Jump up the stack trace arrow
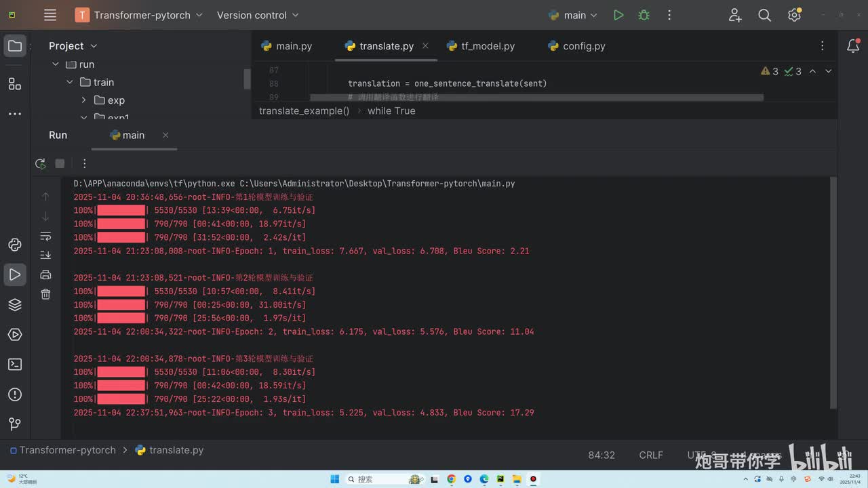Image resolution: width=868 pixels, height=488 pixels. pyautogui.click(x=45, y=197)
